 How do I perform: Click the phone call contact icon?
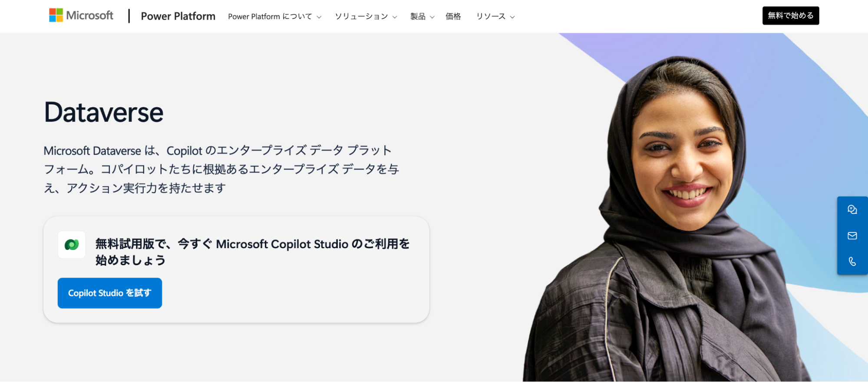(x=852, y=261)
